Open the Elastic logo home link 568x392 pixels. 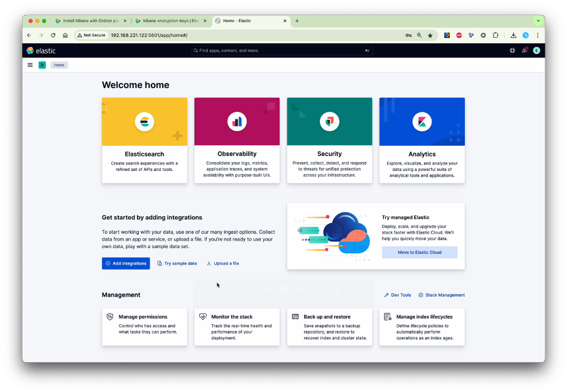pyautogui.click(x=41, y=51)
